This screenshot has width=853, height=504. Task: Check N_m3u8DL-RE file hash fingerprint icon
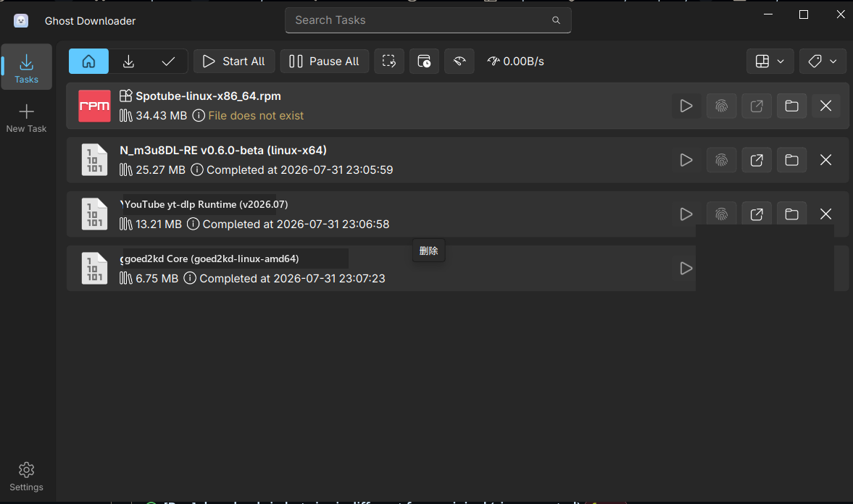click(x=721, y=160)
